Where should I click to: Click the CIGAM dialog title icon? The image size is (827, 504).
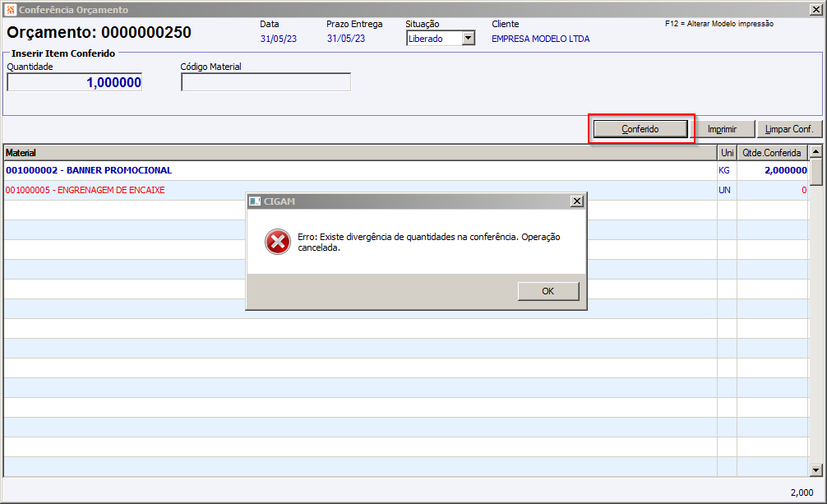click(x=255, y=201)
